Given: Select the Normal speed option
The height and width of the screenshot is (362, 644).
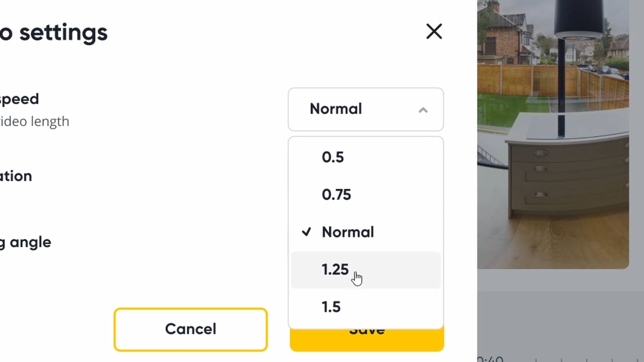Looking at the screenshot, I should coord(348,232).
